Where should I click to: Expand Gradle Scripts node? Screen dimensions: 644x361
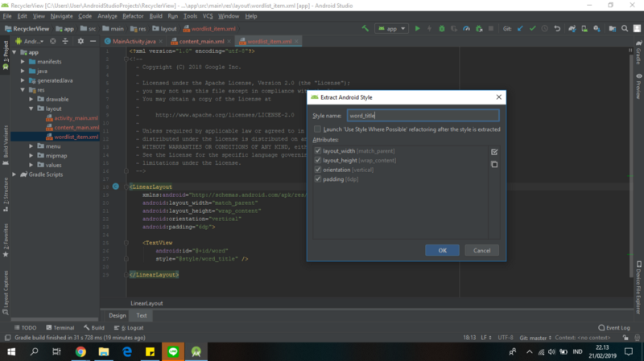pos(14,174)
